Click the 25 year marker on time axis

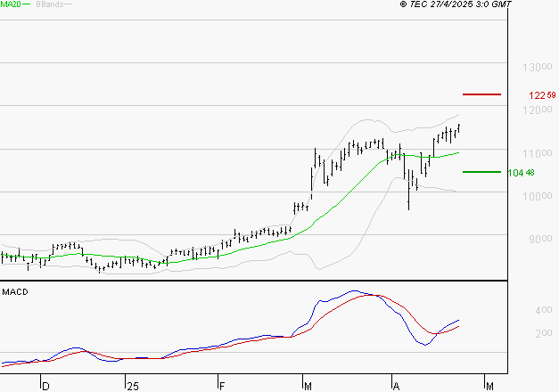pos(133,387)
